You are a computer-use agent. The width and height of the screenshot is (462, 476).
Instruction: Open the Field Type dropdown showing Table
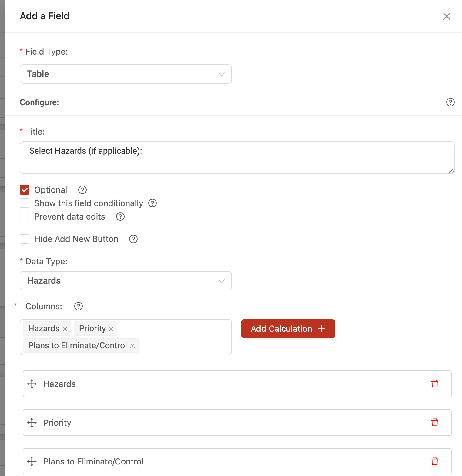click(x=126, y=74)
